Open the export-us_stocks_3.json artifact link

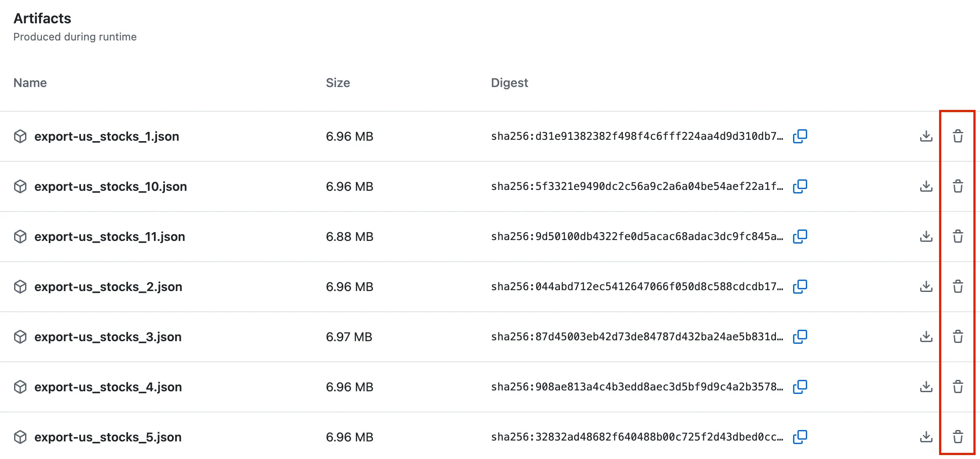(x=108, y=337)
